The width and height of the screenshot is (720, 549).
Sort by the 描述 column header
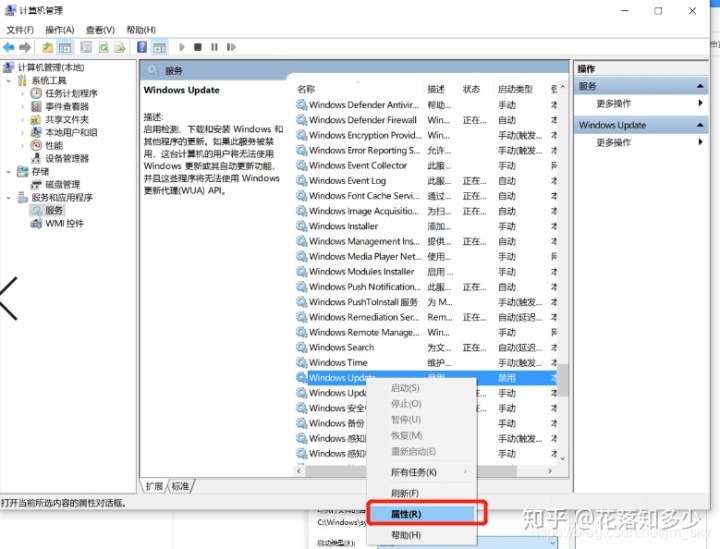[436, 89]
